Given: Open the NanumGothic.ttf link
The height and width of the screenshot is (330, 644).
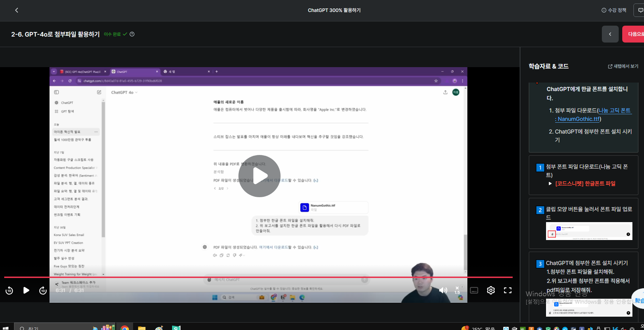Looking at the screenshot, I should click(577, 119).
